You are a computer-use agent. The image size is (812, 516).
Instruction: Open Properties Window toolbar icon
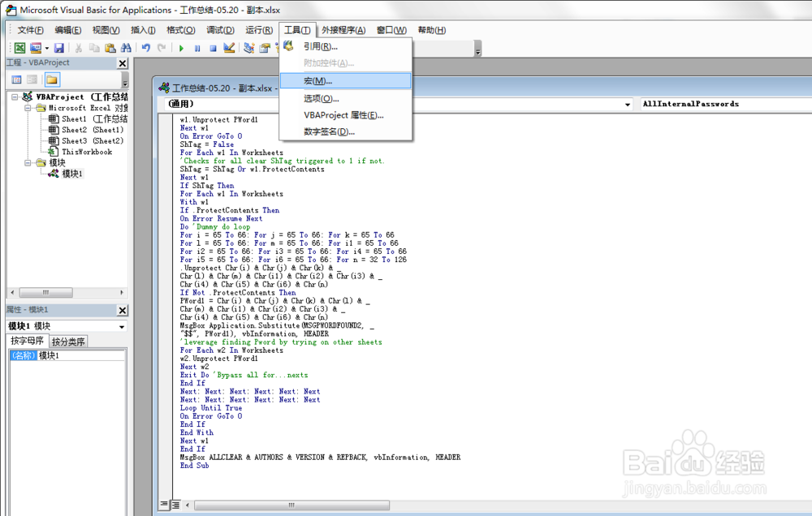click(265, 48)
